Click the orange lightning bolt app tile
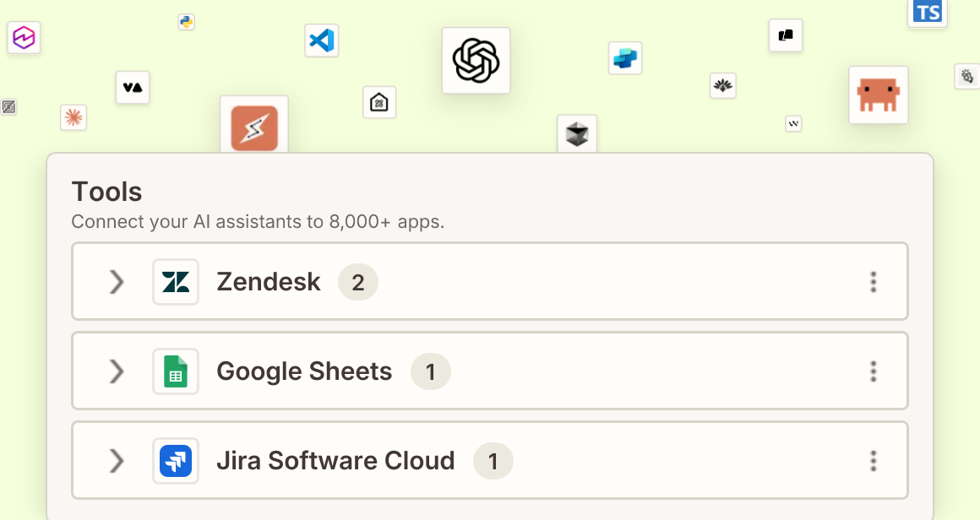Image resolution: width=980 pixels, height=520 pixels. pyautogui.click(x=254, y=126)
